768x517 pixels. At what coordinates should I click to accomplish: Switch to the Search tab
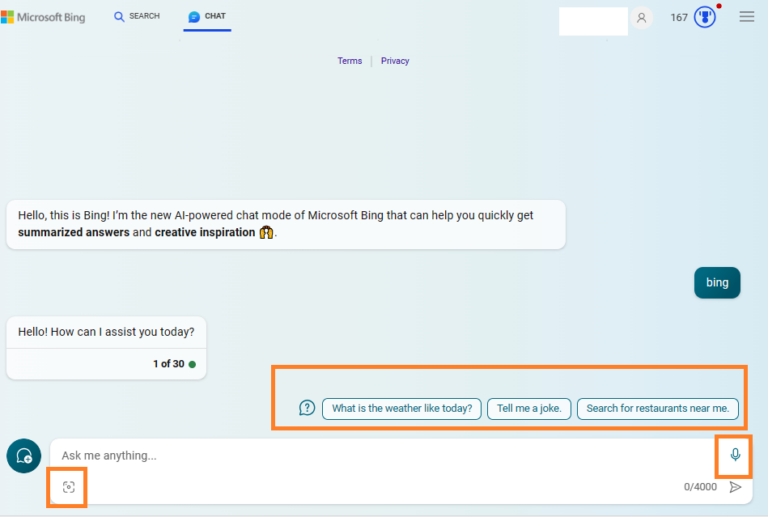137,16
